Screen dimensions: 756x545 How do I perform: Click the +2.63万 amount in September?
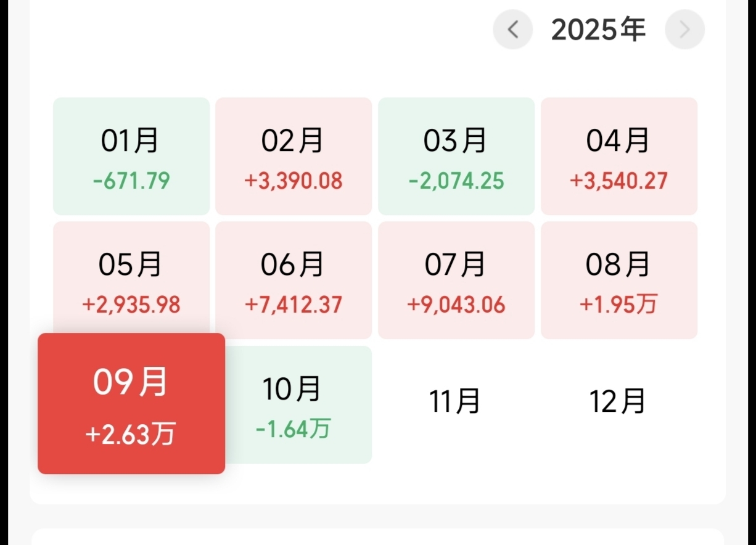tap(131, 435)
